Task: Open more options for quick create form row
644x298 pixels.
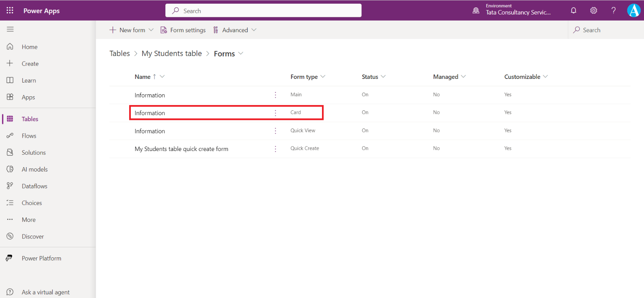Action: pyautogui.click(x=275, y=149)
